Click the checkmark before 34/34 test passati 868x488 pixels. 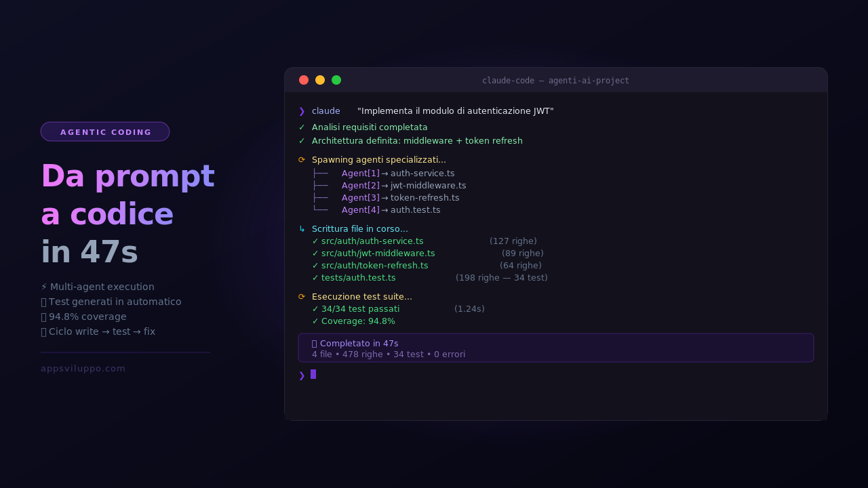(315, 309)
